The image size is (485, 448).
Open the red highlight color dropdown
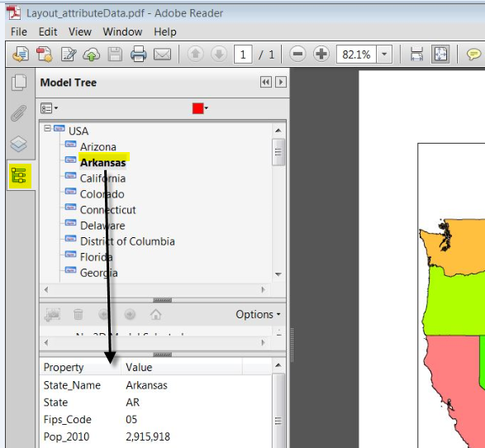pyautogui.click(x=200, y=108)
